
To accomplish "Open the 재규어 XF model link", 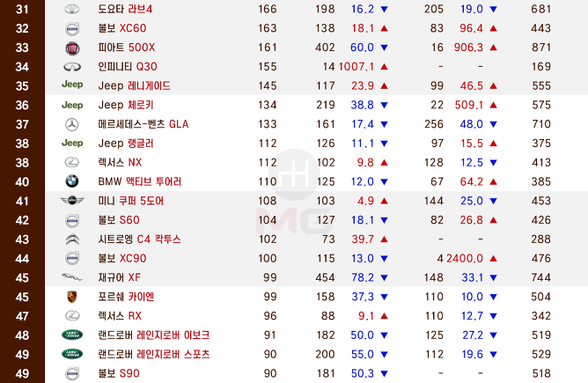I will tap(119, 277).
